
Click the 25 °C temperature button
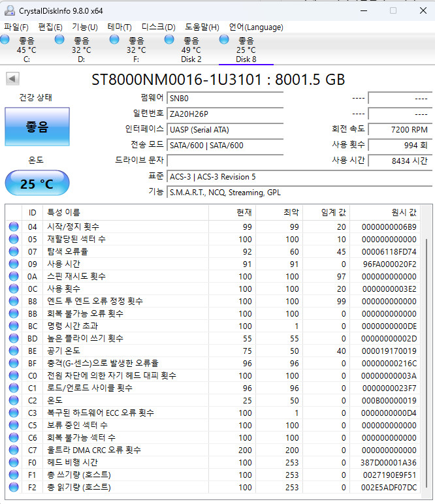[x=37, y=183]
